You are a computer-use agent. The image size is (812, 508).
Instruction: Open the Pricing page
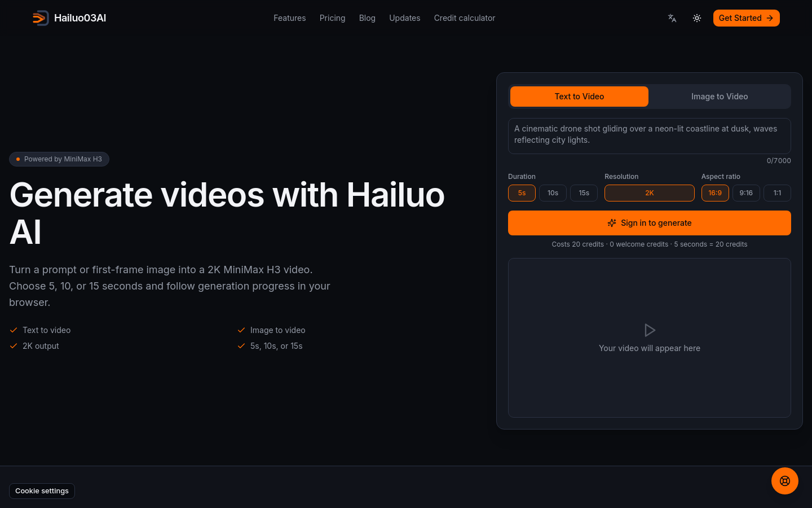(332, 18)
